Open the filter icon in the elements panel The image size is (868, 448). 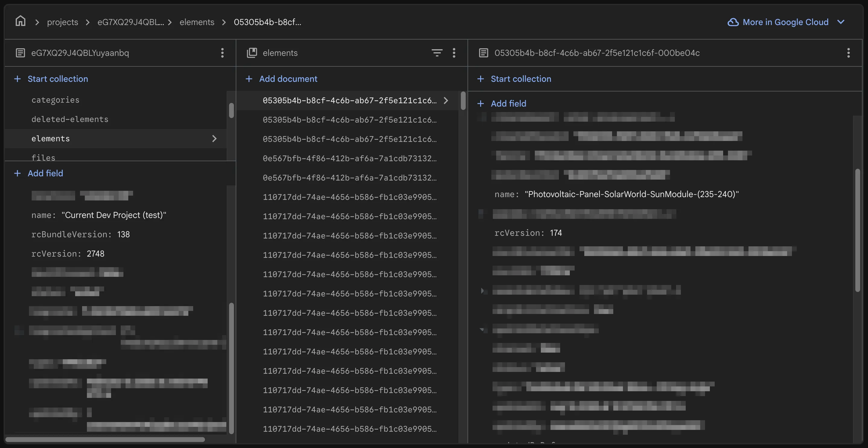coord(437,53)
